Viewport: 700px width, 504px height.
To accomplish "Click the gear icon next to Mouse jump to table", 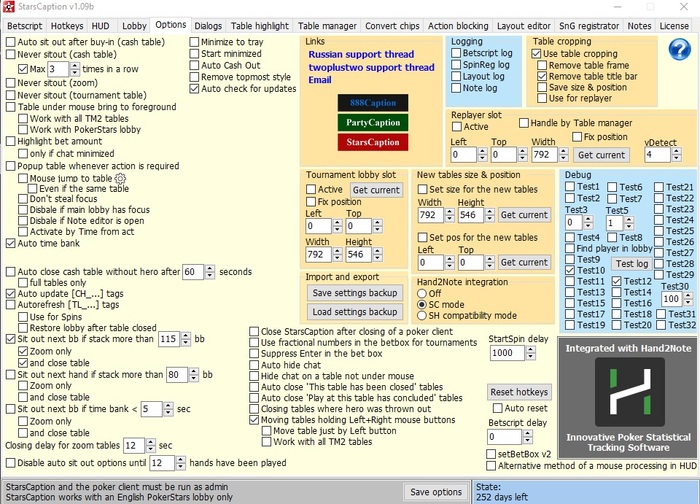I will point(120,179).
